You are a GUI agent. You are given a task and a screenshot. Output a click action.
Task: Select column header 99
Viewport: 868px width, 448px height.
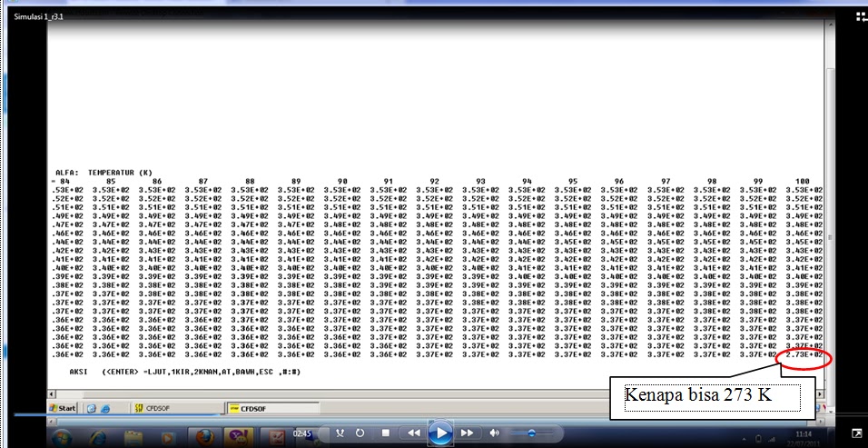click(757, 181)
